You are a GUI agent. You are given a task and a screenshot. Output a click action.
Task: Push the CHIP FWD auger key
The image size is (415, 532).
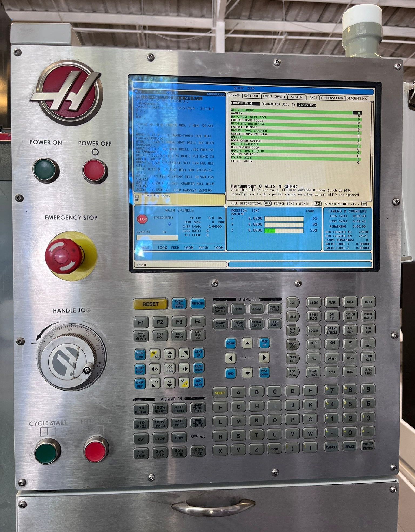click(x=140, y=355)
